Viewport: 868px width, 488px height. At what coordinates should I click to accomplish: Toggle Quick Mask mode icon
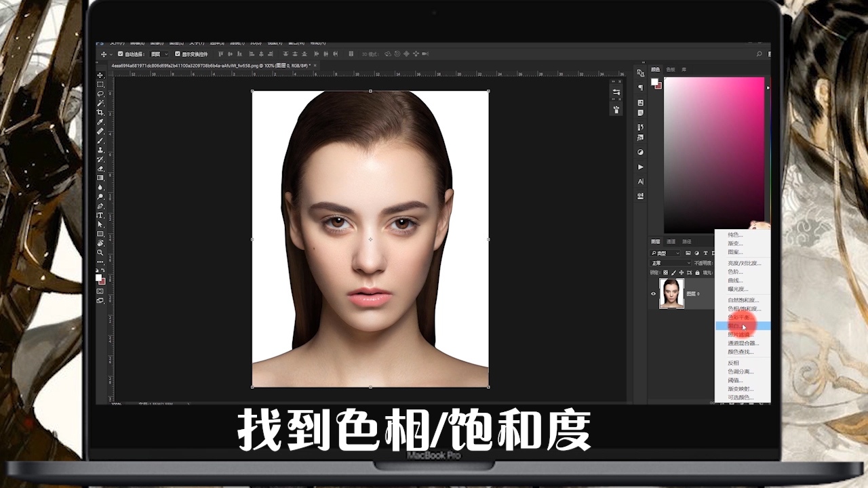[100, 291]
